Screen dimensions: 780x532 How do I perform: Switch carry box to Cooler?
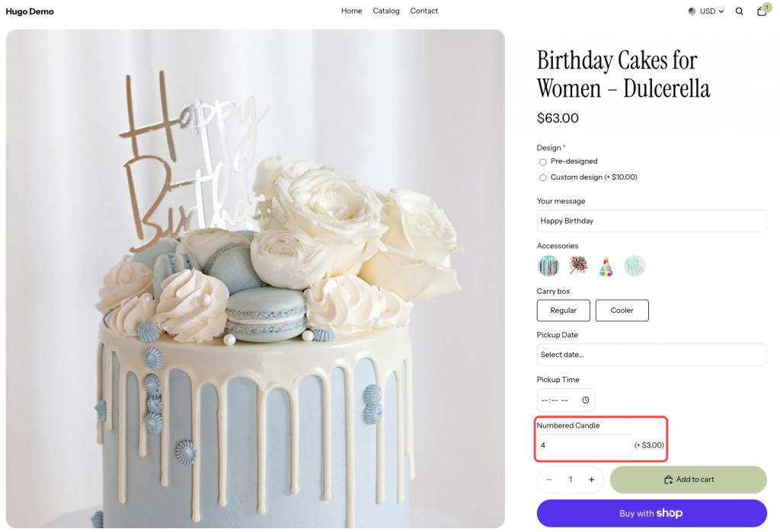[622, 310]
